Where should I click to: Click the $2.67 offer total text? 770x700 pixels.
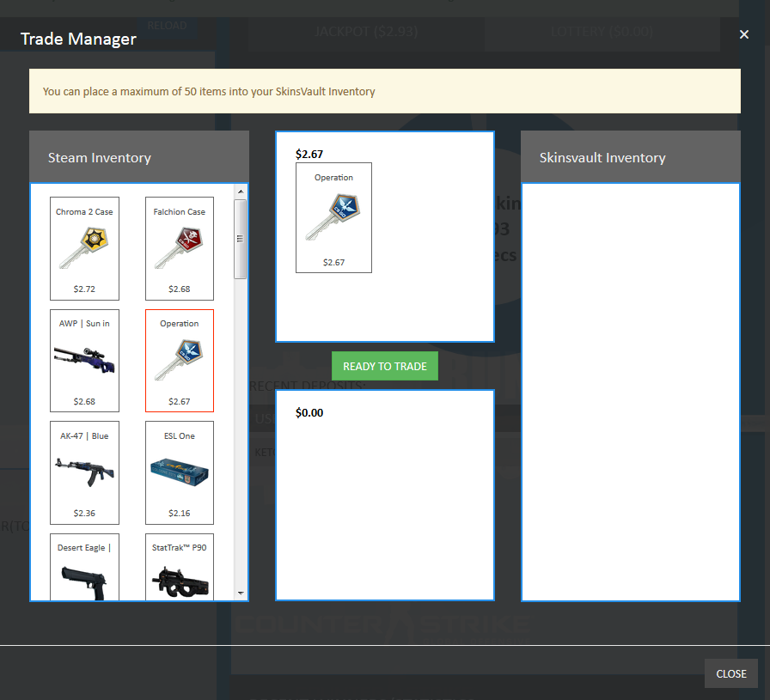309,154
